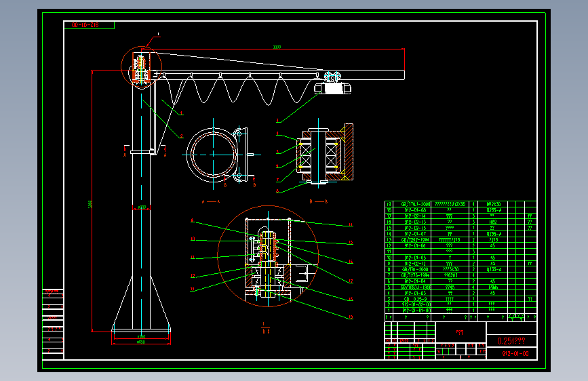Select the detail view scale label below the circle

[265, 327]
